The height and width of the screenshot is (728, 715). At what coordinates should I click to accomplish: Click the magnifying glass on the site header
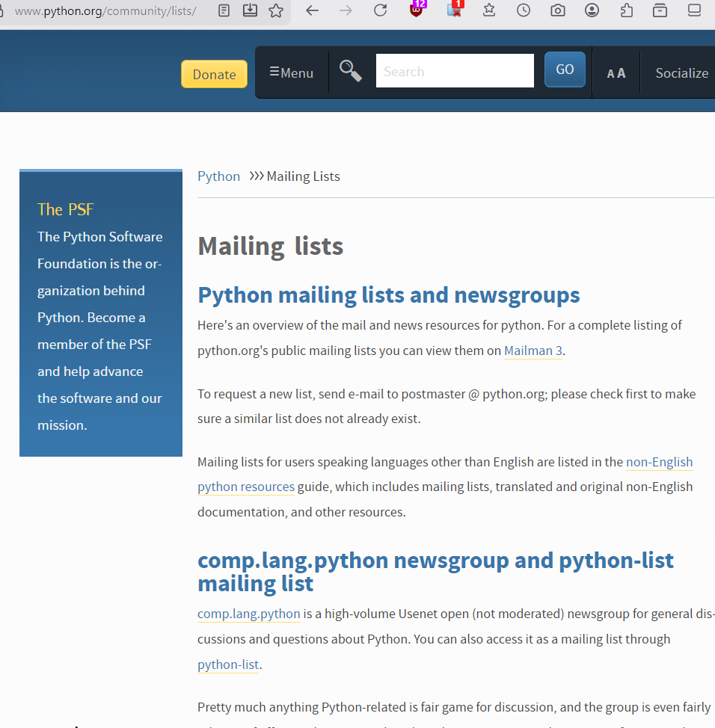pos(350,70)
